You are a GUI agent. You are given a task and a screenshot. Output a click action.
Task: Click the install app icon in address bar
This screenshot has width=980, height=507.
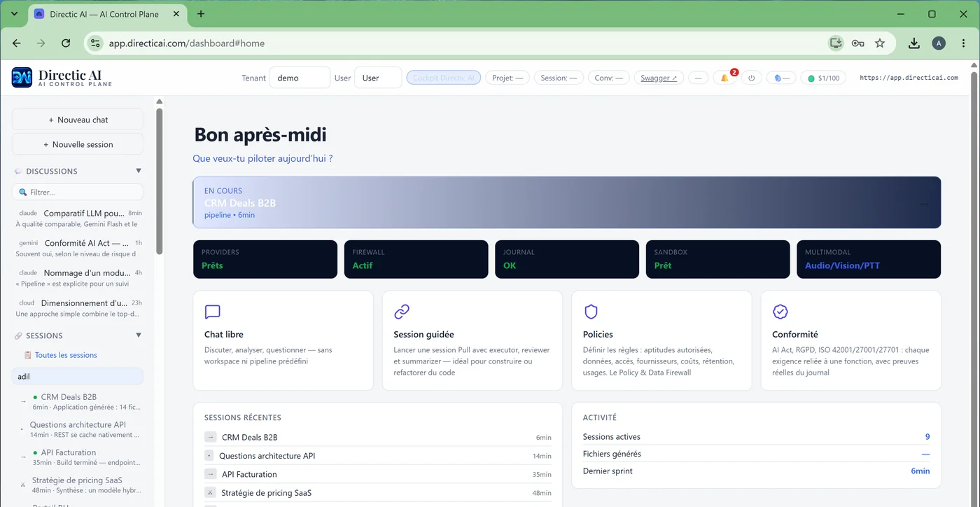click(835, 43)
